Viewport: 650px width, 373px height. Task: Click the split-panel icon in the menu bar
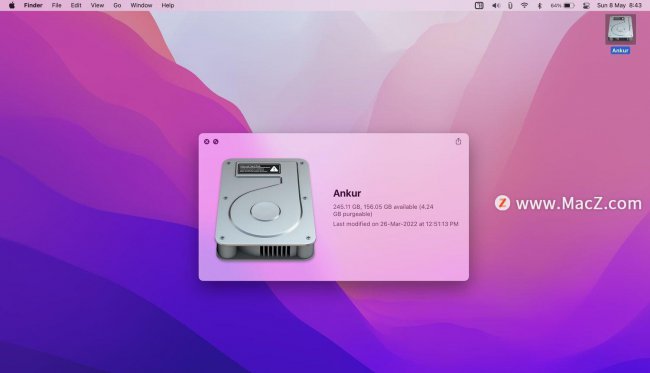click(479, 5)
